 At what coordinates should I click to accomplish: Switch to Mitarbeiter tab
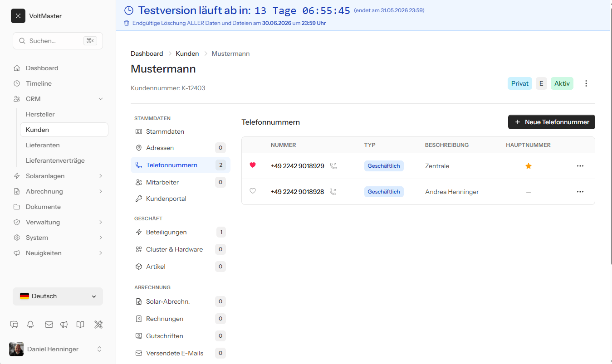click(181, 182)
